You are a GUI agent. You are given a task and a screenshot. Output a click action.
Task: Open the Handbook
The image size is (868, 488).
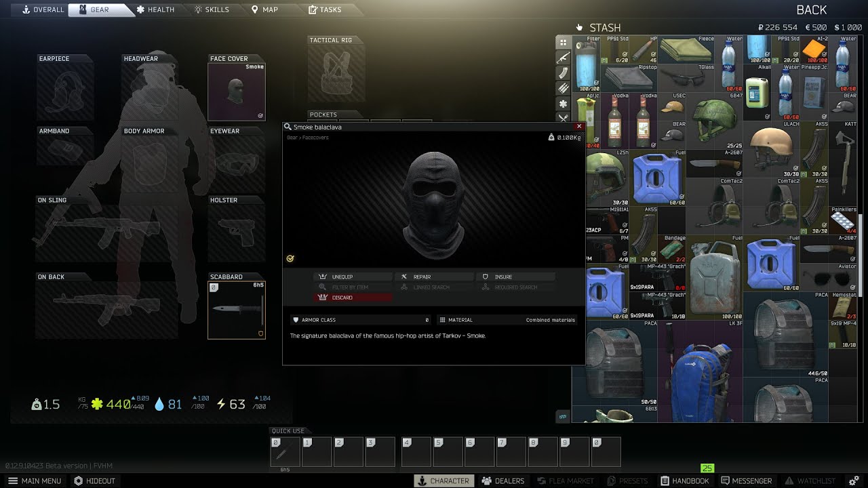click(x=684, y=481)
